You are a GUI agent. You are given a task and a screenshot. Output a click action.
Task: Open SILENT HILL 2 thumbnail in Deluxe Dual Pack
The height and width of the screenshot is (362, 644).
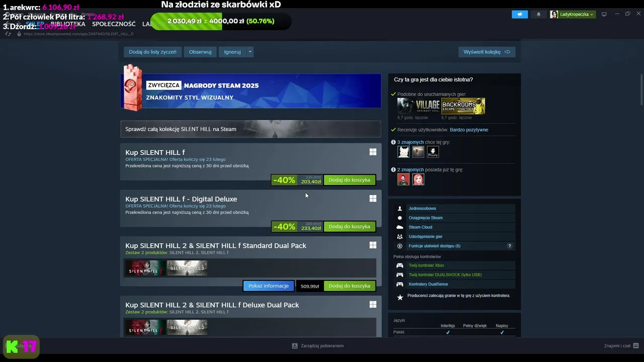coord(187,327)
